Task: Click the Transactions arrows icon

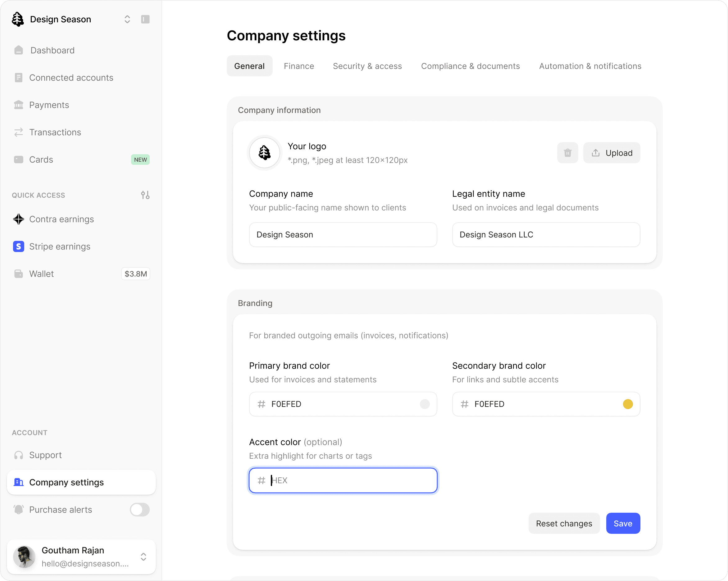Action: coord(19,132)
